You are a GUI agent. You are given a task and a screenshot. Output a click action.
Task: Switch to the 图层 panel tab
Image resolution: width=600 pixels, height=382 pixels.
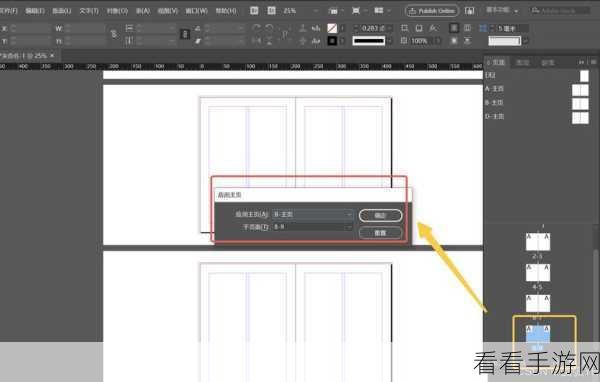point(522,62)
